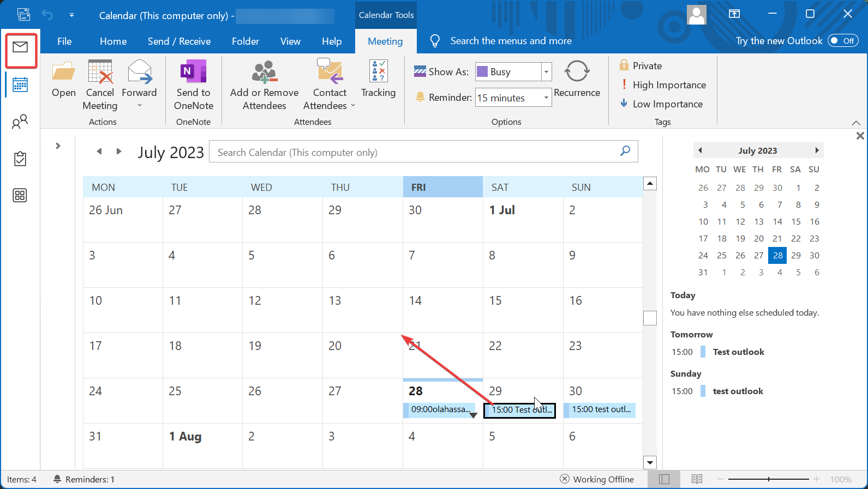This screenshot has height=489, width=868.
Task: Open the Tasks clipboard icon
Action: (x=20, y=159)
